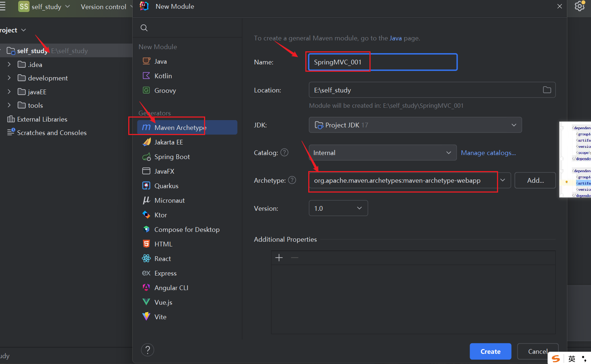Open the Manage catalogs... link

(488, 153)
